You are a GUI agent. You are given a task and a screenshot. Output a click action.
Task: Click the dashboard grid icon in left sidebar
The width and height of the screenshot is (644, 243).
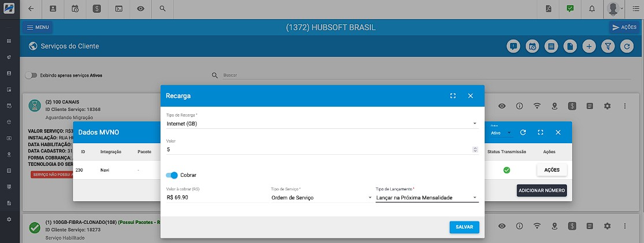click(x=9, y=41)
